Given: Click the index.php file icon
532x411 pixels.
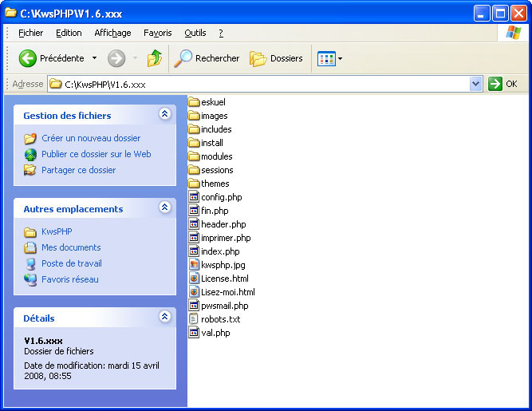Looking at the screenshot, I should (194, 251).
